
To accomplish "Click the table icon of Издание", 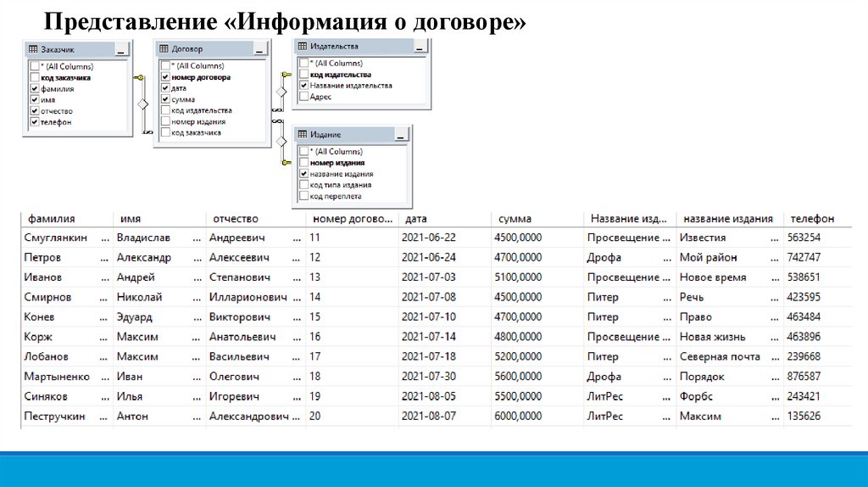I will pyautogui.click(x=303, y=135).
